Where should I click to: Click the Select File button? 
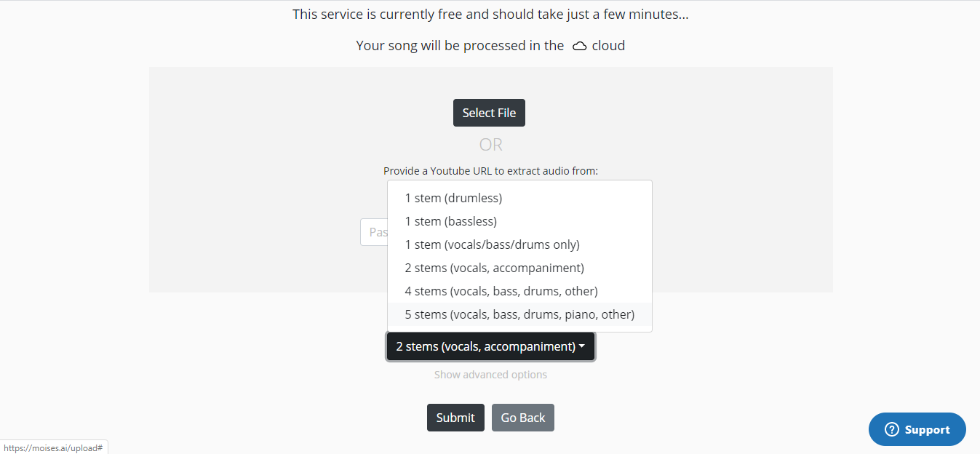click(x=489, y=113)
